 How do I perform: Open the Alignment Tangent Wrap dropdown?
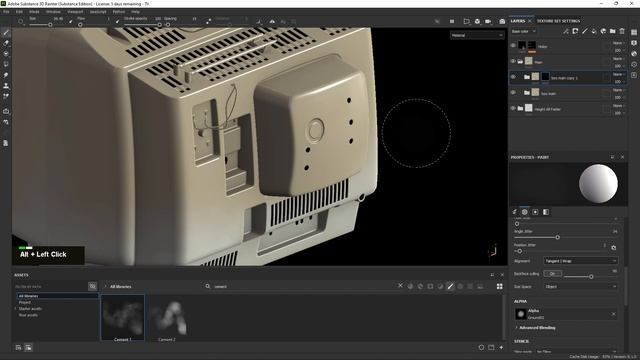(x=580, y=261)
